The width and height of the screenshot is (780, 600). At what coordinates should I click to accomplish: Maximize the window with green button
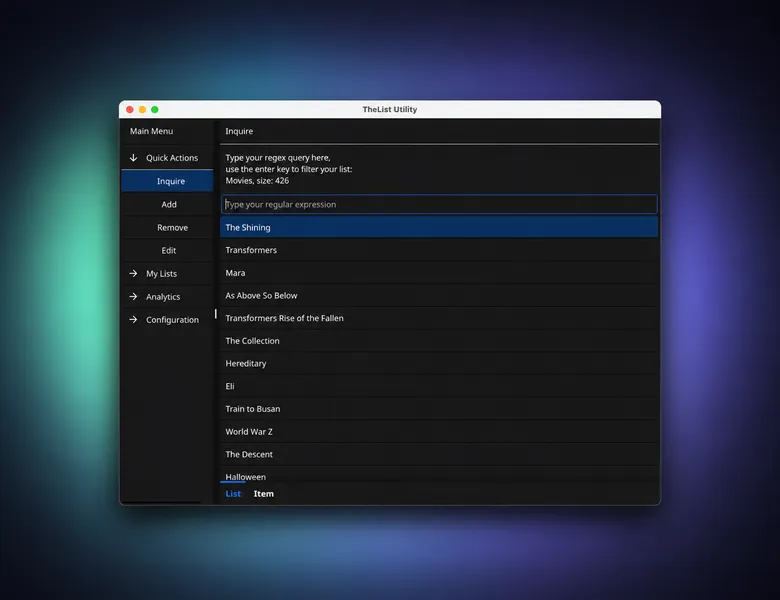(x=155, y=109)
